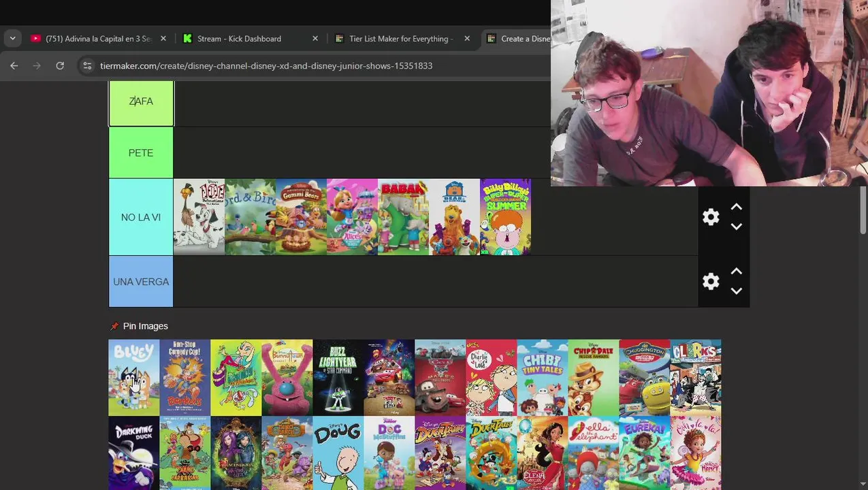The image size is (868, 490).
Task: Select the Darkwing Duck thumbnail
Action: [x=134, y=453]
